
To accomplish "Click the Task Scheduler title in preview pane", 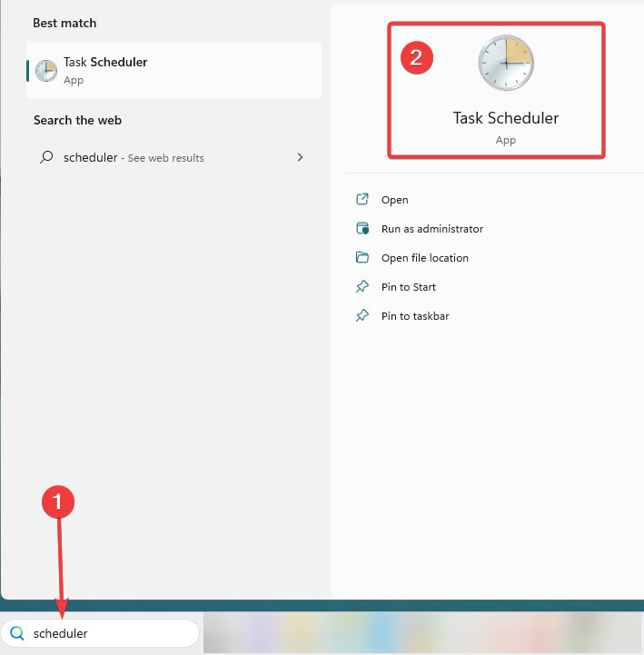I will (506, 118).
